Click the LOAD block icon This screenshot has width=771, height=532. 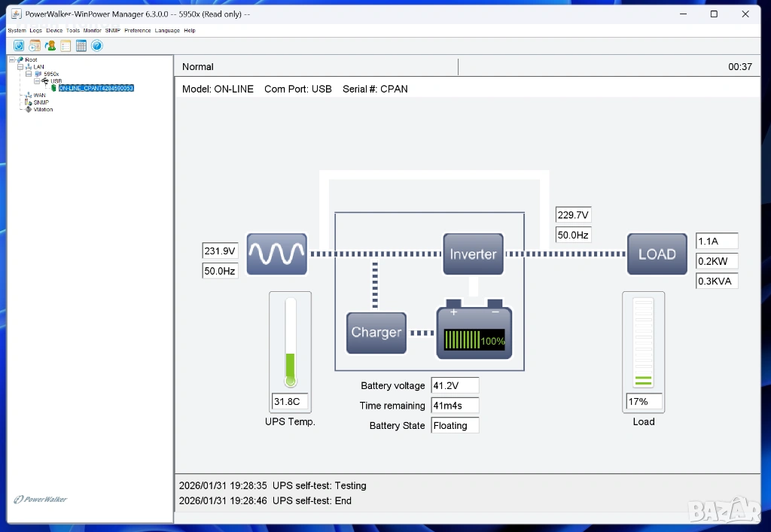[x=657, y=254]
